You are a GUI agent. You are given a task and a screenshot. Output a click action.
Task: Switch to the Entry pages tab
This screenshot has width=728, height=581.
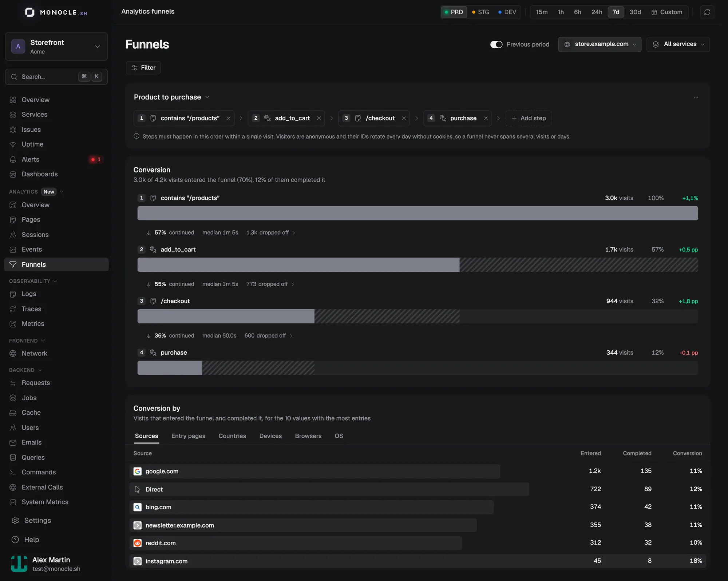tap(188, 436)
